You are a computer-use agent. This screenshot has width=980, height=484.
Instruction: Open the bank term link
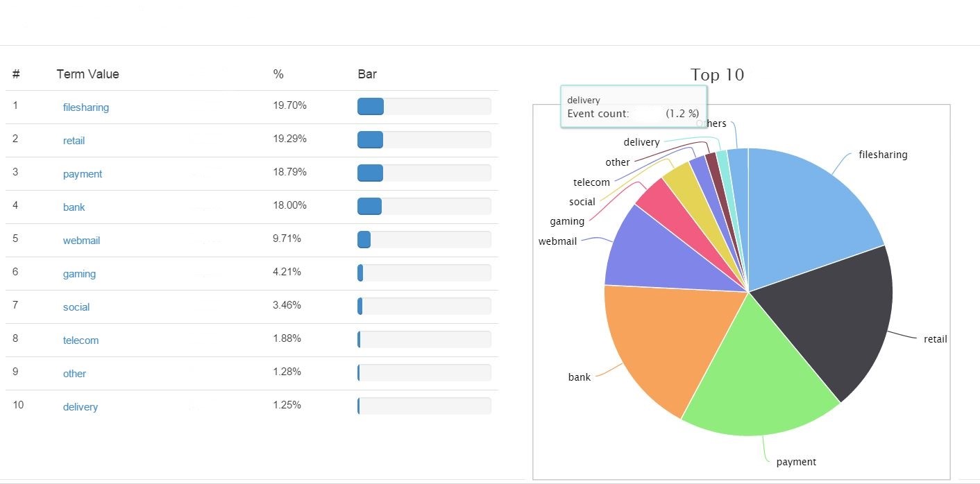(x=74, y=207)
